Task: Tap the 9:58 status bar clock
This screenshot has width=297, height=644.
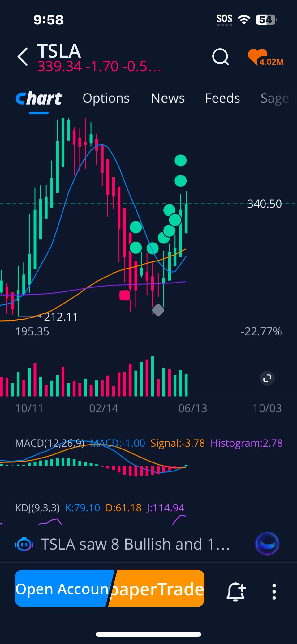Action: tap(49, 20)
